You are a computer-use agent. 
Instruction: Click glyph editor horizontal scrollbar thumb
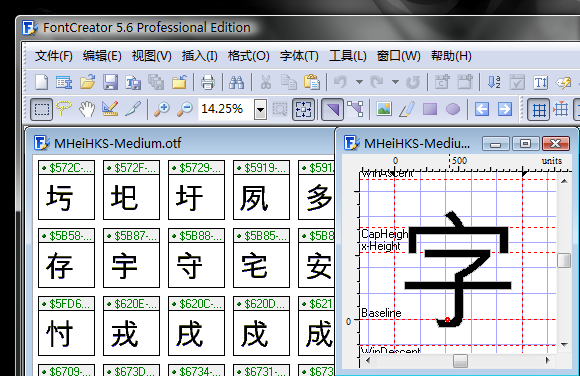pyautogui.click(x=460, y=361)
